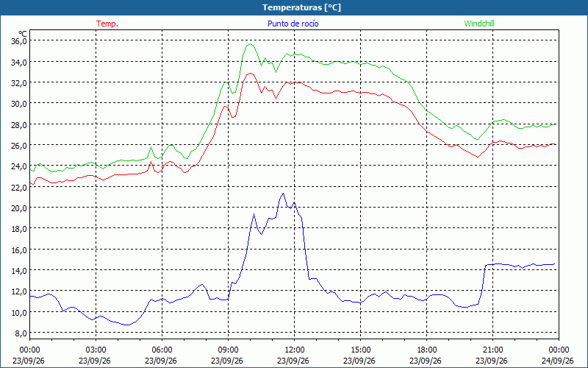588x368 pixels.
Task: Click the 36,0 y-axis label
Action: (18, 41)
